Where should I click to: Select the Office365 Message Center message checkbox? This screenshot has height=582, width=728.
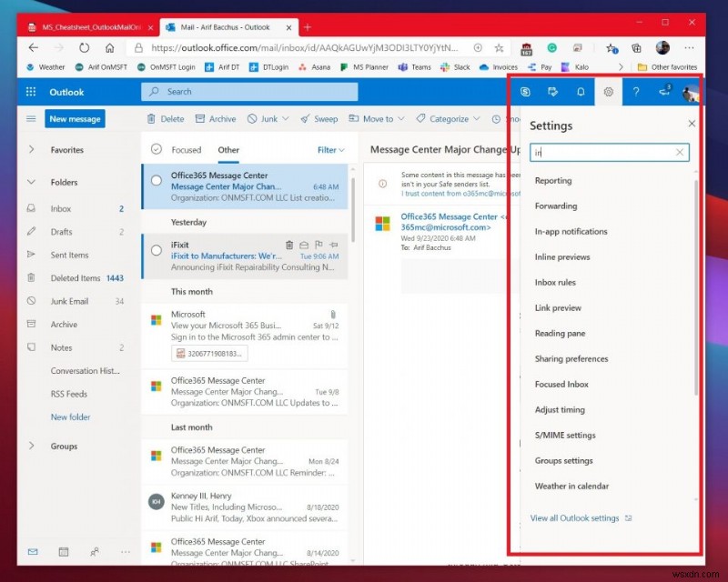156,180
